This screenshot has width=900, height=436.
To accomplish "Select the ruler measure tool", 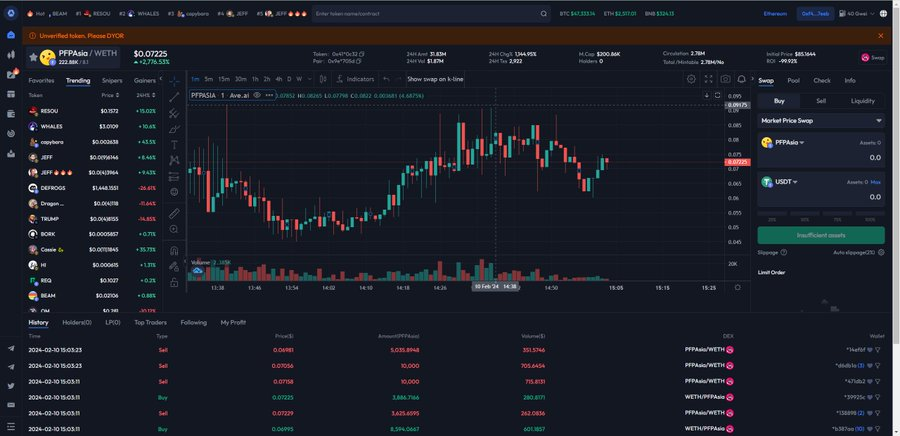I will 174,213.
